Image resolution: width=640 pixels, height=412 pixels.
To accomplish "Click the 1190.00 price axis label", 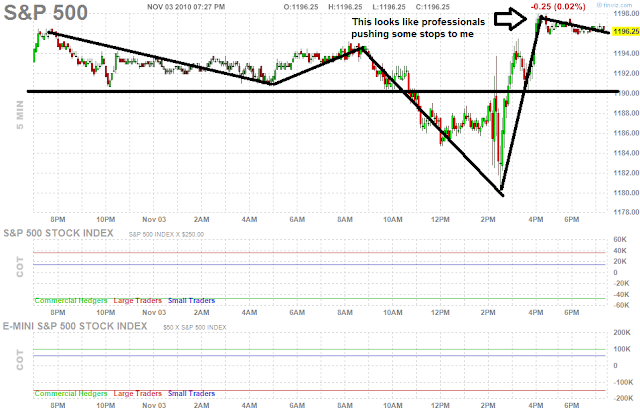I will click(626, 93).
